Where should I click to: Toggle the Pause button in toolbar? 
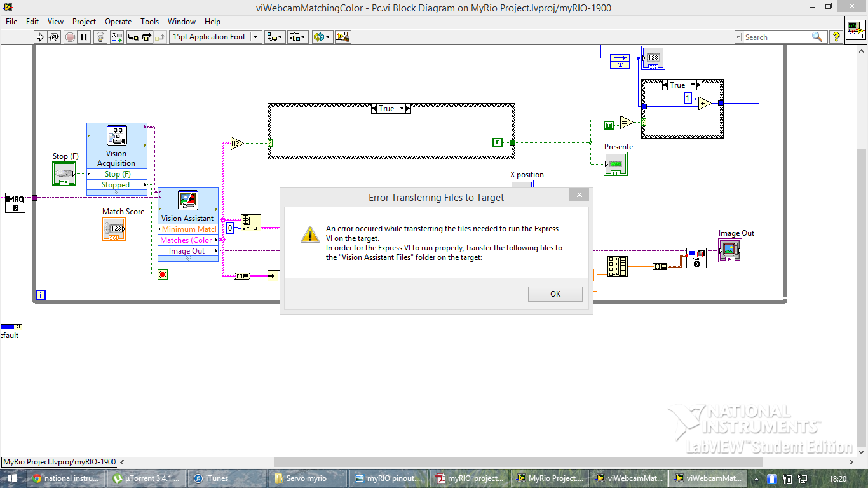(84, 37)
